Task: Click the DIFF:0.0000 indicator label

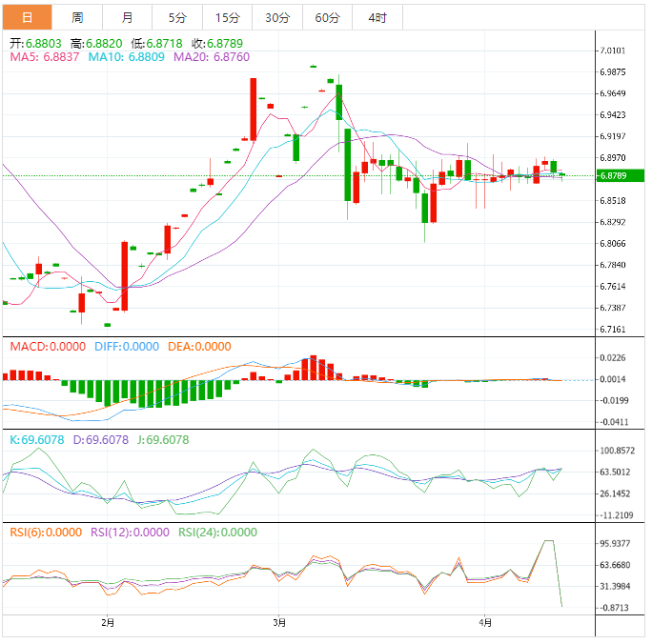Action: coord(127,347)
